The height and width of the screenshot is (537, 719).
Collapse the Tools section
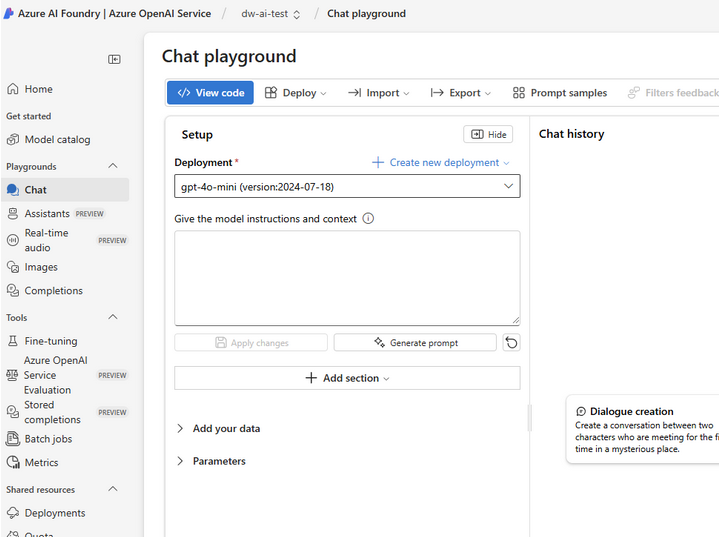click(x=113, y=317)
